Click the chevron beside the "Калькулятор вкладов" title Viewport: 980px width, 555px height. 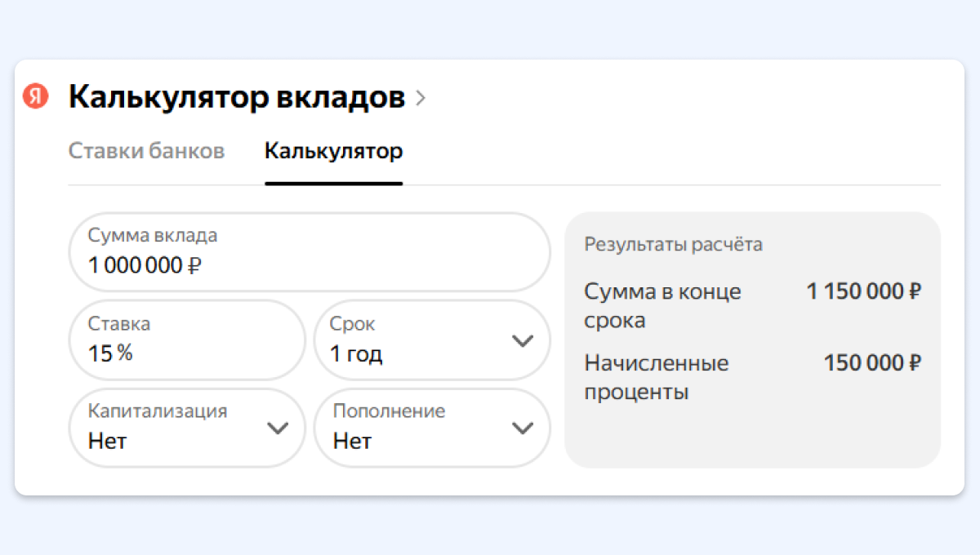click(x=421, y=98)
